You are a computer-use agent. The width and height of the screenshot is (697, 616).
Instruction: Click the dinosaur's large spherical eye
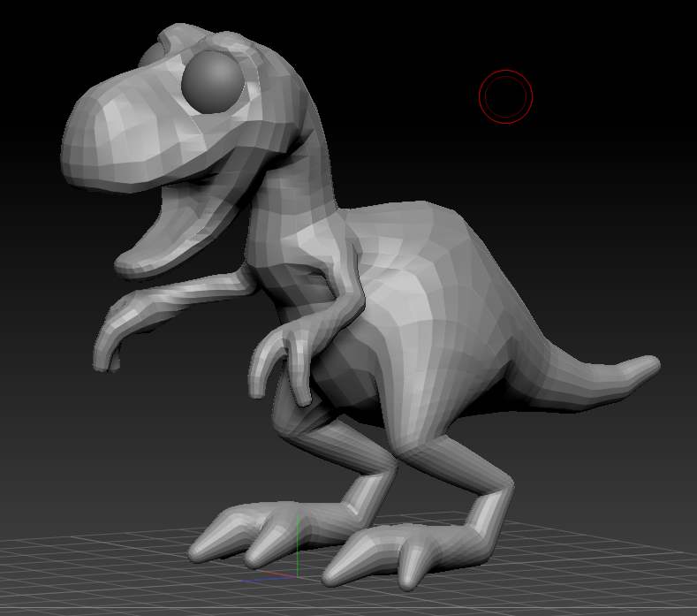213,82
